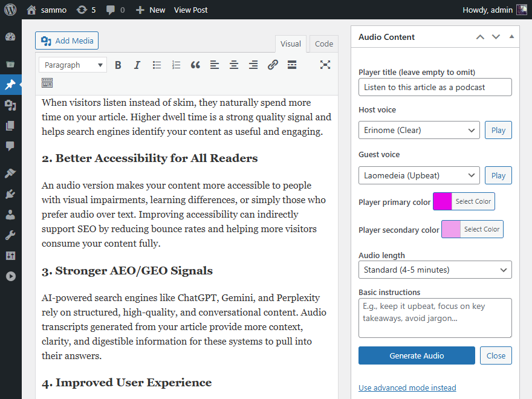Play the Guest voice preview
This screenshot has width=532, height=399.
pyautogui.click(x=498, y=175)
